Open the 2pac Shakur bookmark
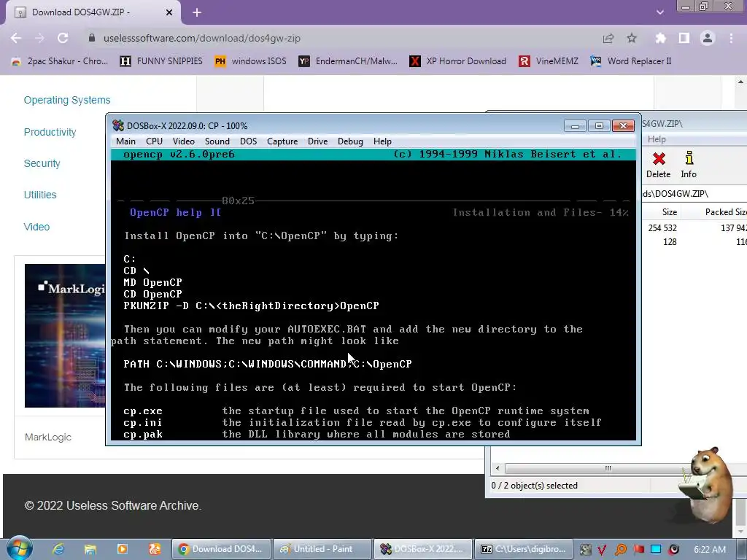747x560 pixels. coord(60,61)
